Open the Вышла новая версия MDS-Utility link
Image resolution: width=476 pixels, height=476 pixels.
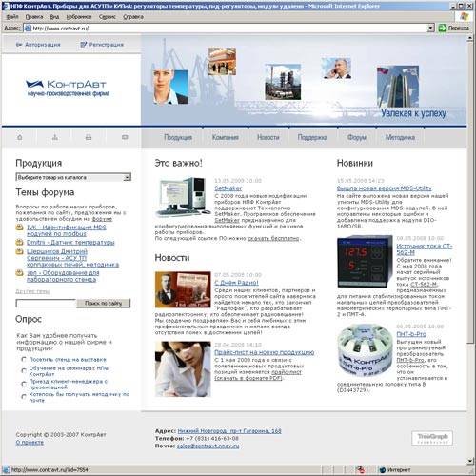385,188
